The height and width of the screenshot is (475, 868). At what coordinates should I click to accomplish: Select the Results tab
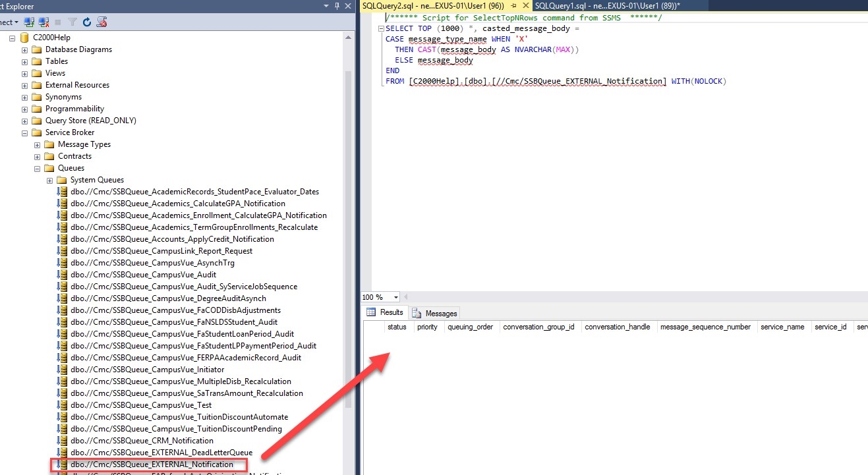[385, 312]
